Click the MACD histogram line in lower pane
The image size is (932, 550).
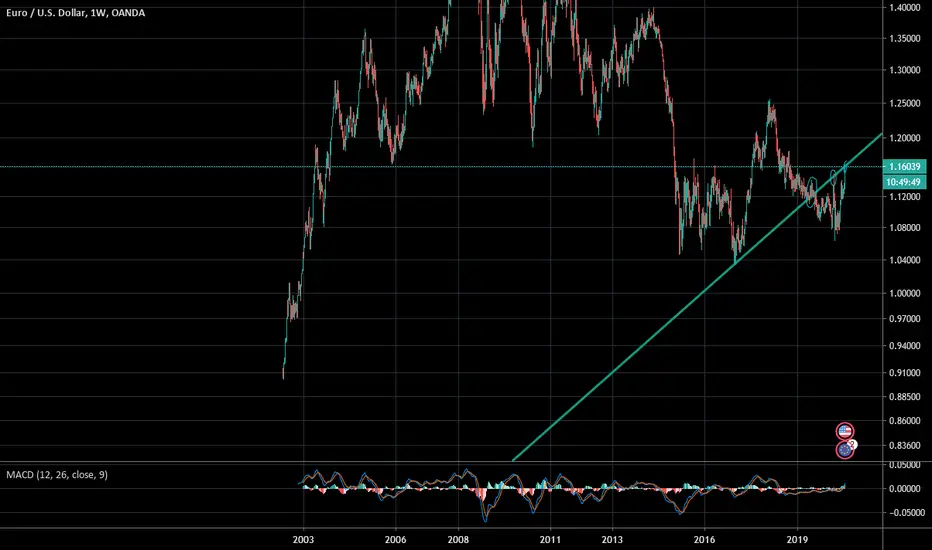click(572, 489)
